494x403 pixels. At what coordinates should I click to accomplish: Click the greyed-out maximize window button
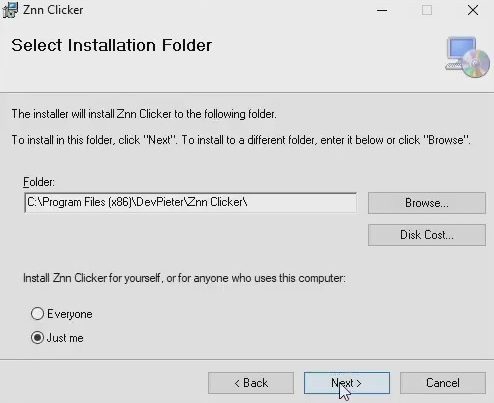click(x=427, y=10)
